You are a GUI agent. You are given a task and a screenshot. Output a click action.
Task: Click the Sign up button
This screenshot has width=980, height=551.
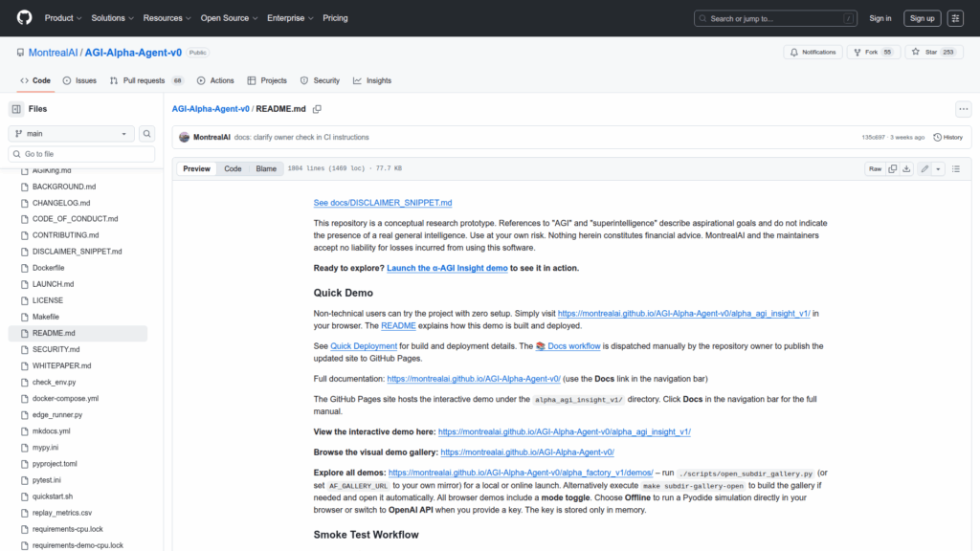(922, 18)
